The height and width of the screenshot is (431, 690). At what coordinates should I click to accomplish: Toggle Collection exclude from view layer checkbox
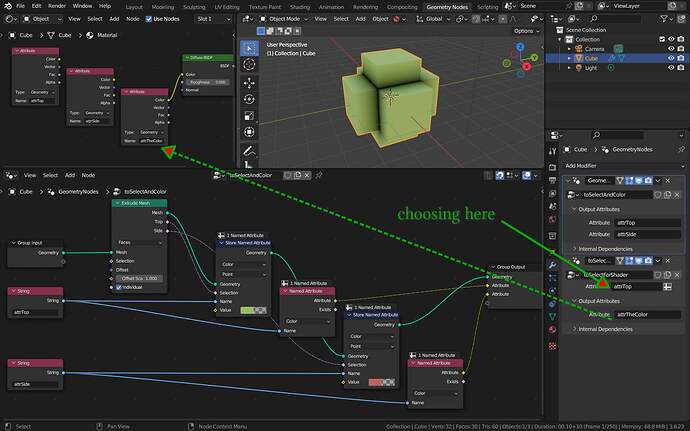click(662, 39)
